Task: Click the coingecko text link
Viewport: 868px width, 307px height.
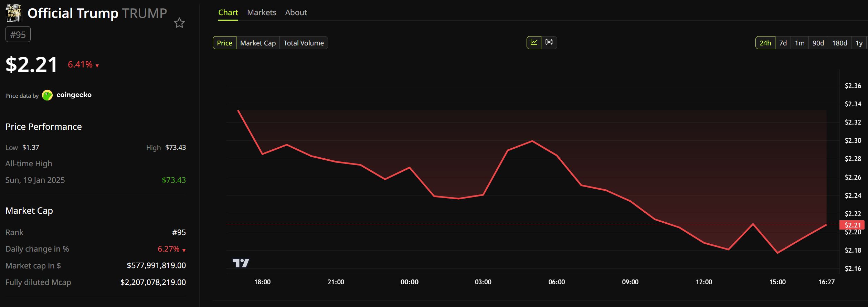Action: [74, 95]
